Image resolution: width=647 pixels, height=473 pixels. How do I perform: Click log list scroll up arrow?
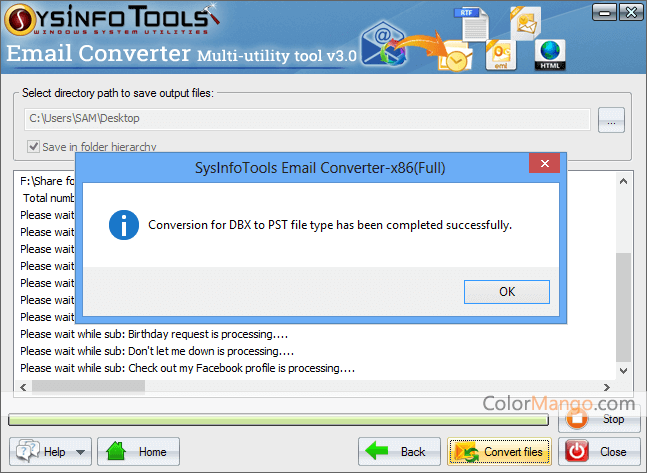pyautogui.click(x=623, y=181)
